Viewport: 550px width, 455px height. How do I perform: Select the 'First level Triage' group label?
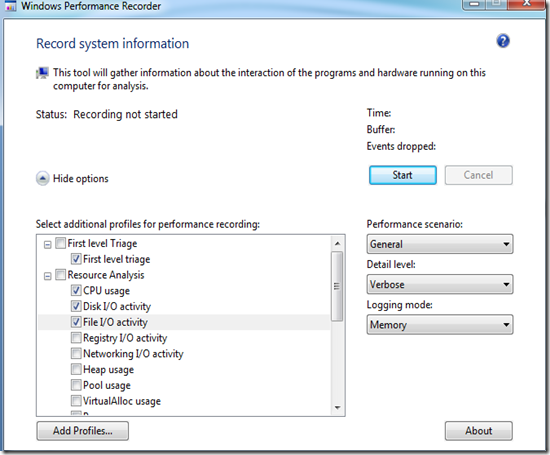[x=102, y=243]
